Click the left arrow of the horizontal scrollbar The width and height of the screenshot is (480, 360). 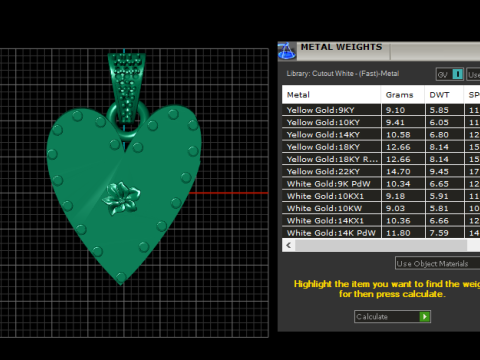click(x=289, y=245)
